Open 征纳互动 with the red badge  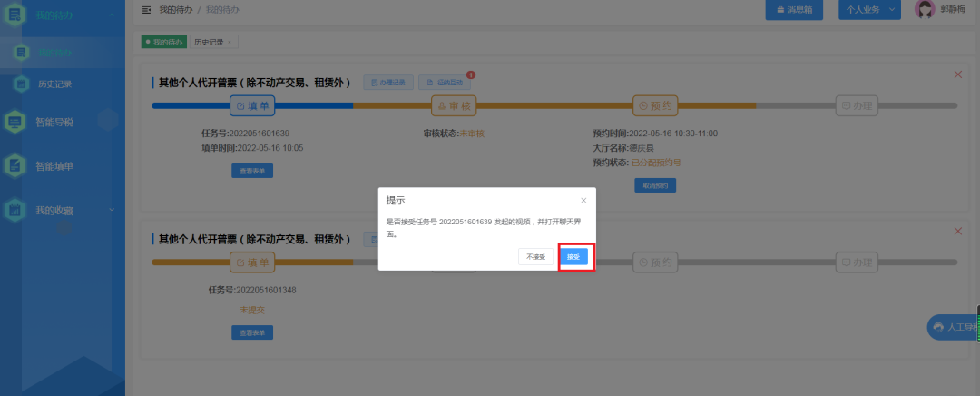click(445, 83)
